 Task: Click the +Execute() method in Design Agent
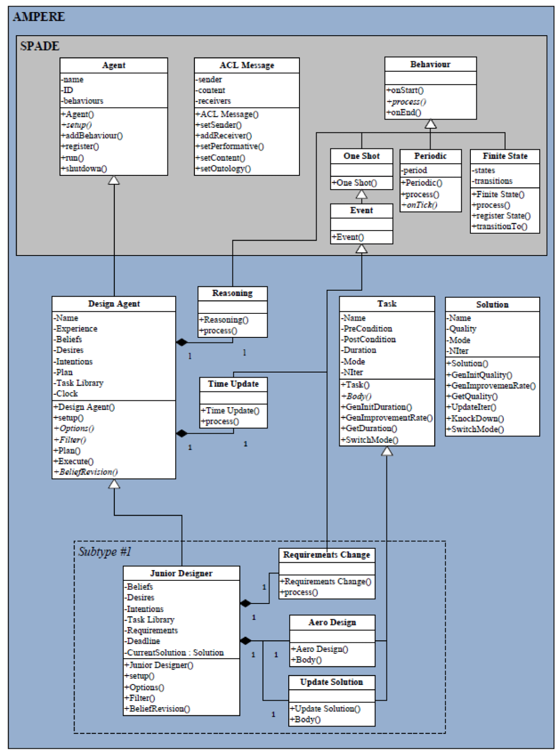(x=73, y=461)
